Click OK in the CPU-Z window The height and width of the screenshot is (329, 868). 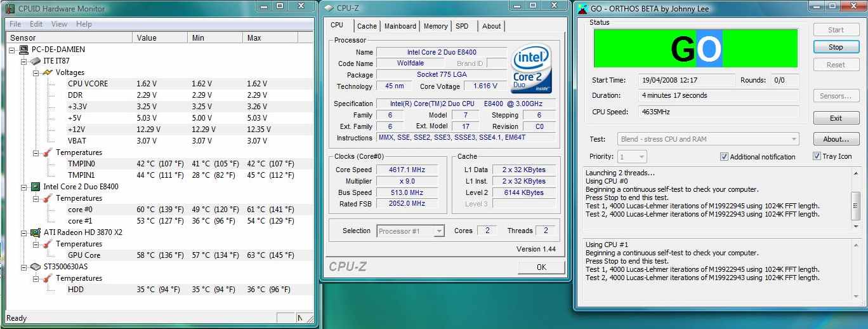(541, 267)
